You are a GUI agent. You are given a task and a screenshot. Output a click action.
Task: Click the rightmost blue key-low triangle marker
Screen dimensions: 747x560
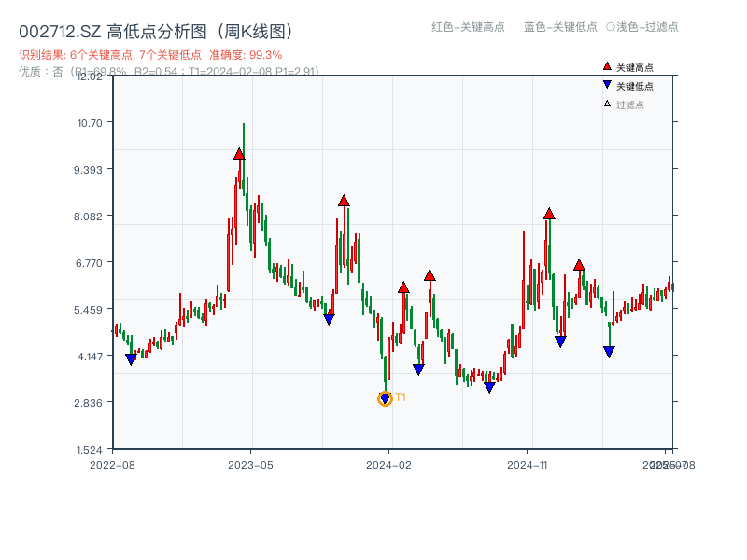click(609, 352)
